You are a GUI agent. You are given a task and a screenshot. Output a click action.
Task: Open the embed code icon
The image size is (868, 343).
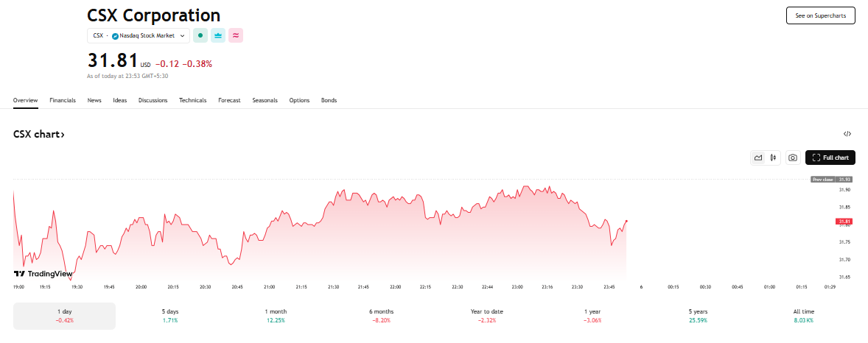click(x=847, y=134)
